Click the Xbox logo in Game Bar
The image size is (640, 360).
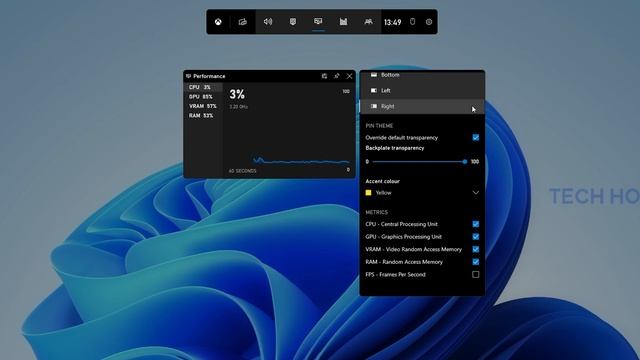[x=218, y=22]
